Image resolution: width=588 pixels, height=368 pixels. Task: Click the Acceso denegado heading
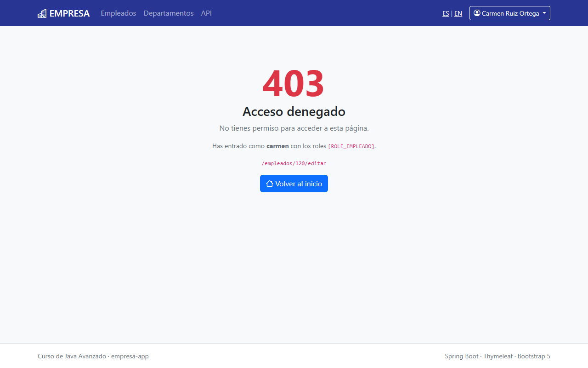[x=294, y=111]
